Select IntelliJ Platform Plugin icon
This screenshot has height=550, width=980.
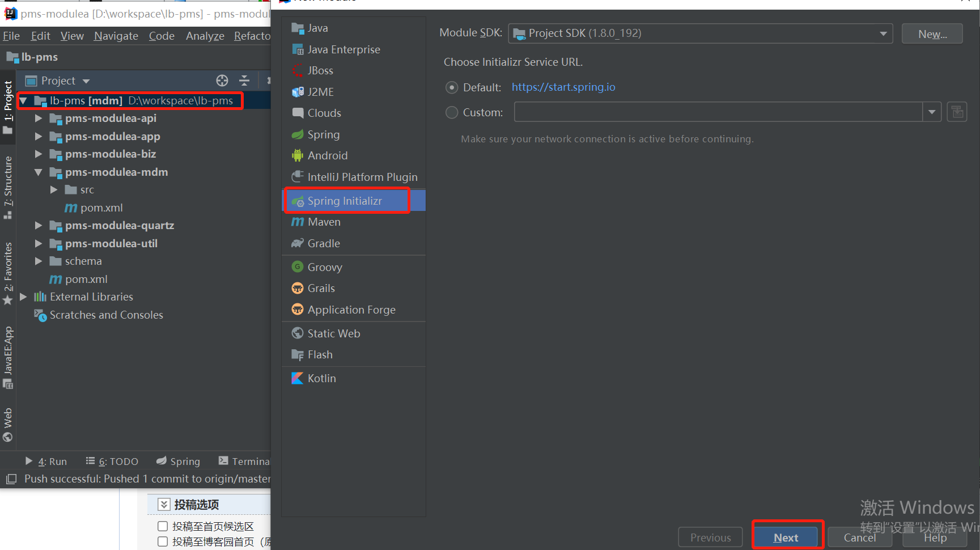(298, 177)
